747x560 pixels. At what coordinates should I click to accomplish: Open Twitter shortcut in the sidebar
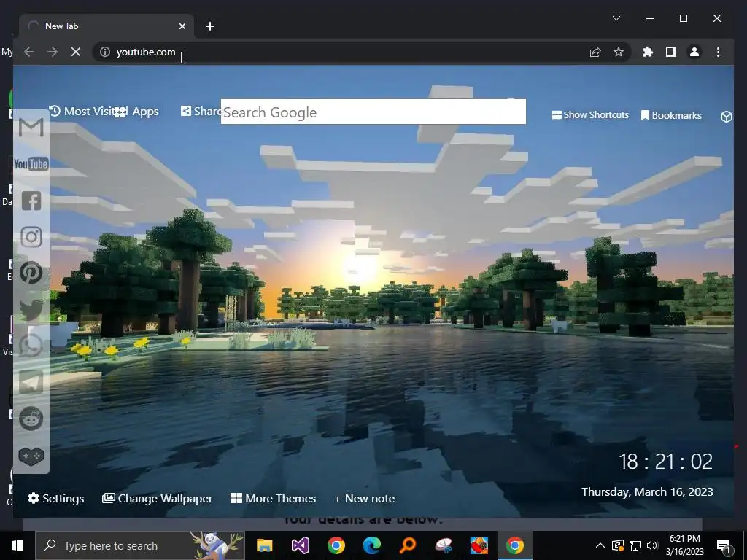pyautogui.click(x=31, y=309)
